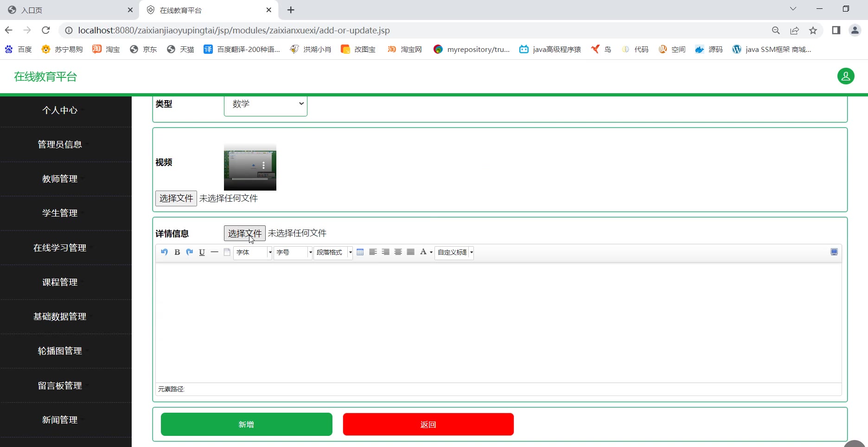
Task: Open the 天猫 bookmark
Action: [x=180, y=49]
